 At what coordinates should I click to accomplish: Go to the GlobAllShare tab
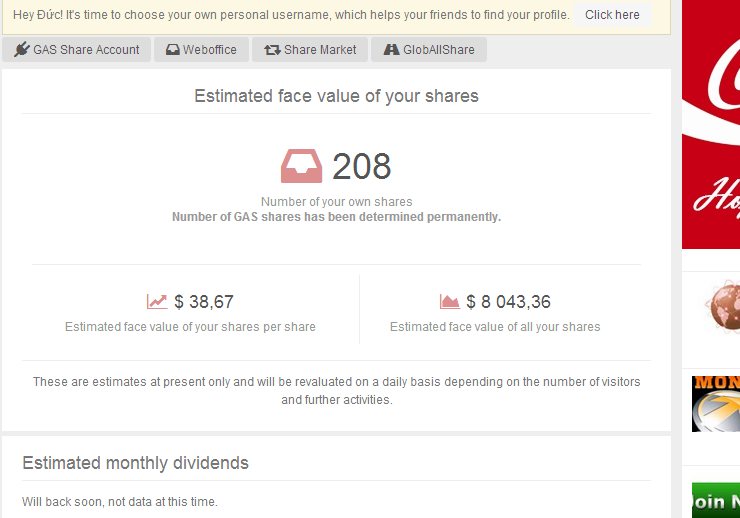pos(429,50)
